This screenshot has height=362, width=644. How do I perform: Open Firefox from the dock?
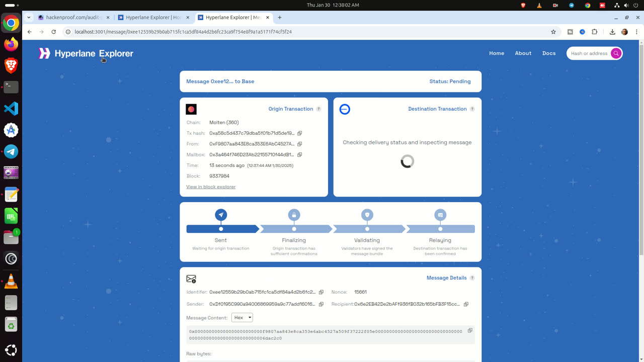[x=11, y=44]
